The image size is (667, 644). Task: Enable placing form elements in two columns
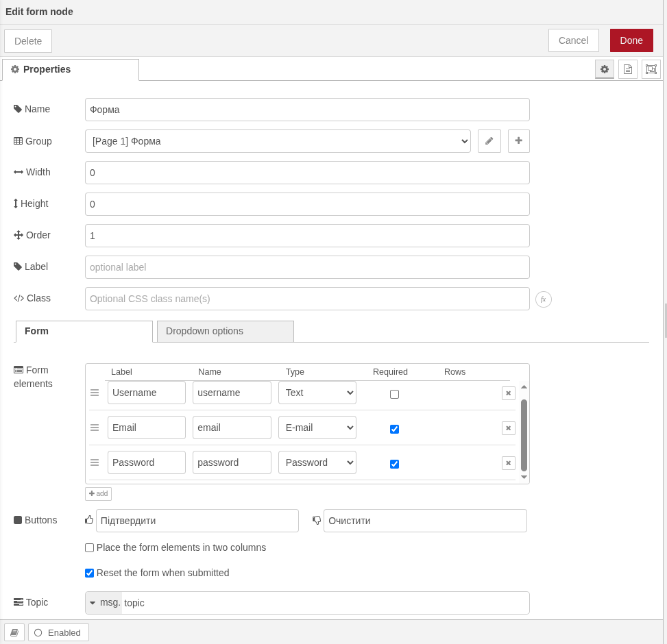[90, 548]
